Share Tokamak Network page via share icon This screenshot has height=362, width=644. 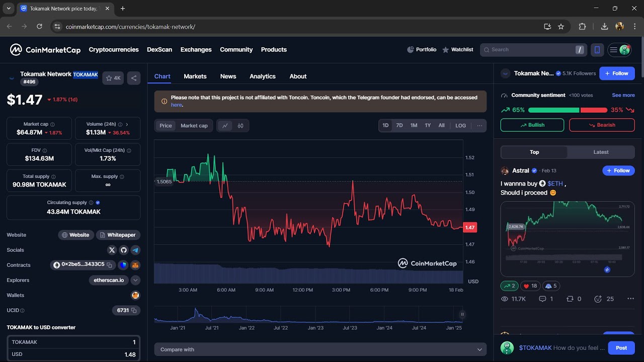tap(134, 78)
